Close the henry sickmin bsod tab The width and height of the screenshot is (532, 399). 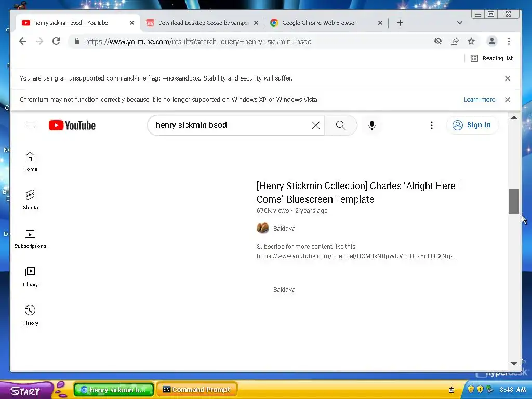point(132,23)
